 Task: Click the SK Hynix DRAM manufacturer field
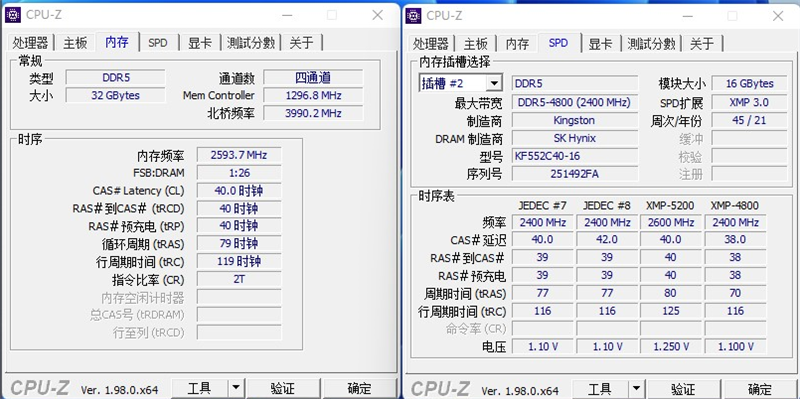(x=574, y=138)
